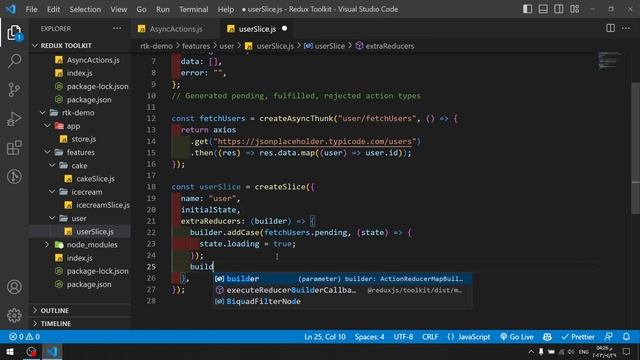Open the Explorer view in activity bar
The image size is (640, 360).
[14, 33]
